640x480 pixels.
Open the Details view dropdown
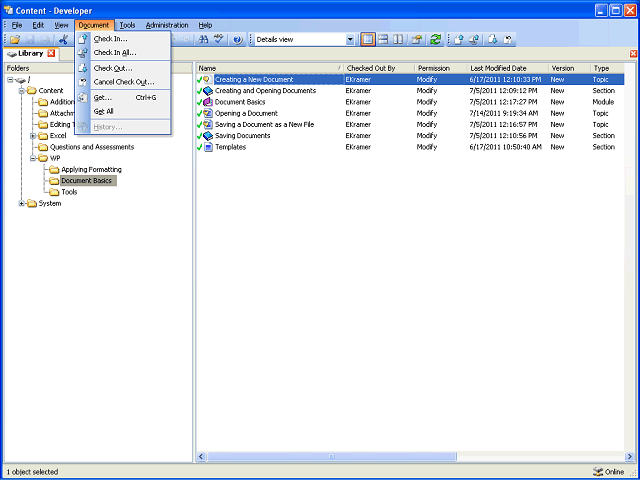pyautogui.click(x=350, y=40)
